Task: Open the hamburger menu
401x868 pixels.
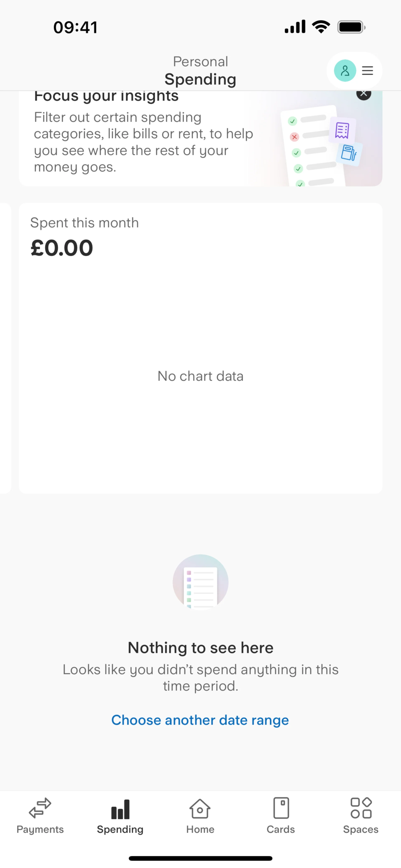Action: pyautogui.click(x=367, y=71)
